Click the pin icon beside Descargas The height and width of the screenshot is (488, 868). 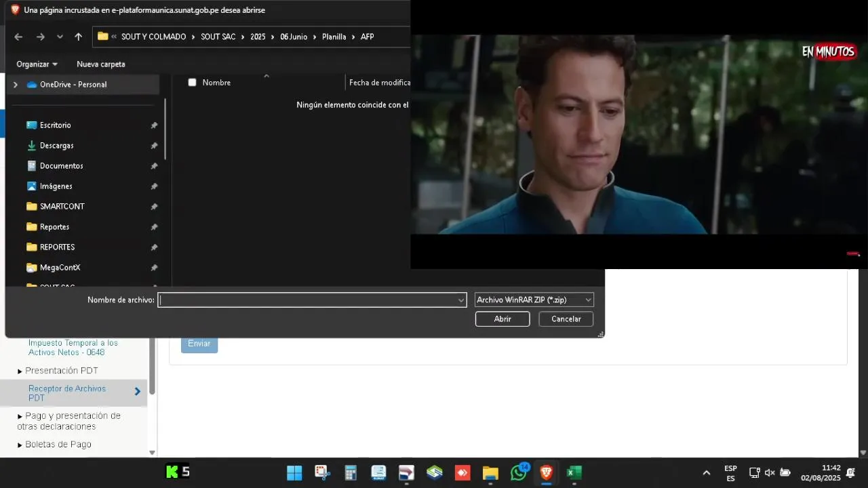[x=154, y=146]
